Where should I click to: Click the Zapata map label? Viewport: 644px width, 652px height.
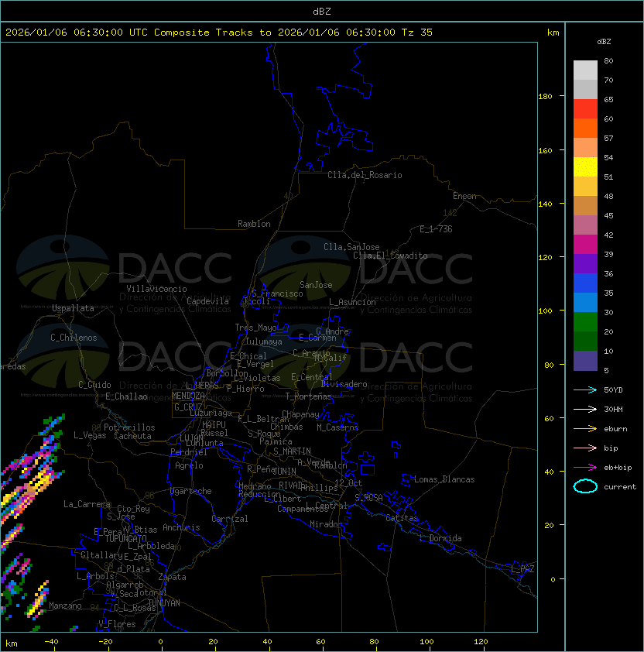click(x=172, y=577)
